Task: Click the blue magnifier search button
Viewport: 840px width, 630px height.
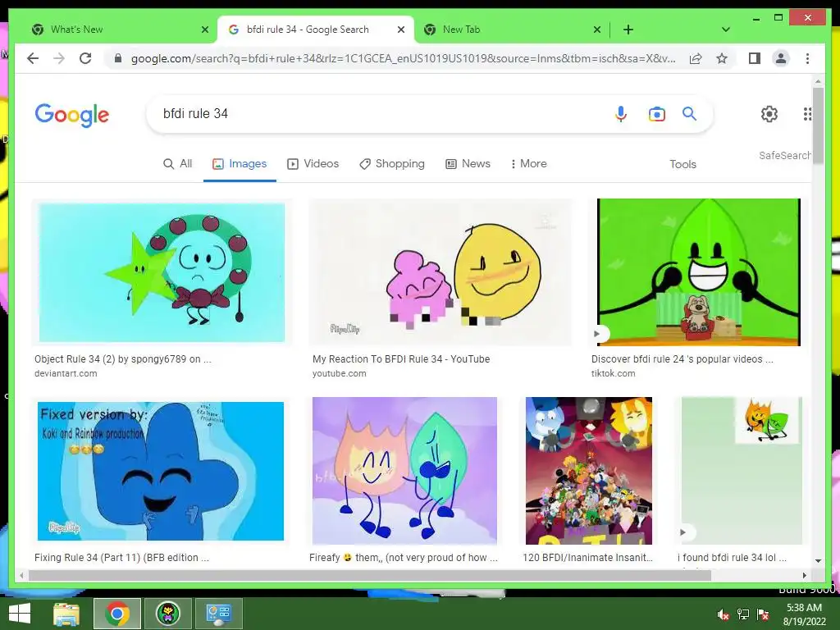Action: [689, 113]
